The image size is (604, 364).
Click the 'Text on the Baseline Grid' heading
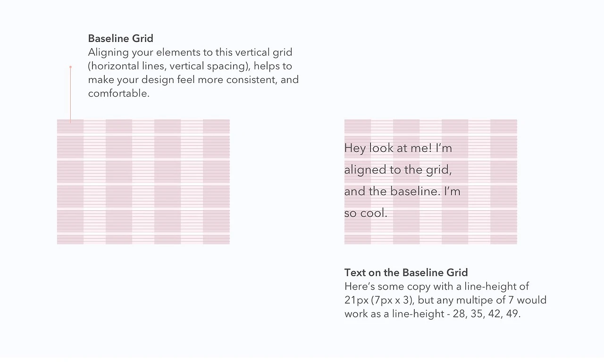(x=406, y=273)
